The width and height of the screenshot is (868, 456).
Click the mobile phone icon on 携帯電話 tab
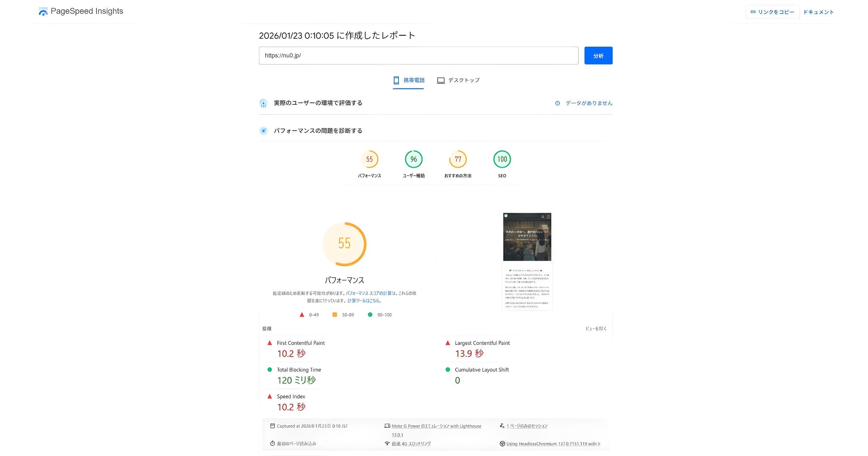coord(396,80)
